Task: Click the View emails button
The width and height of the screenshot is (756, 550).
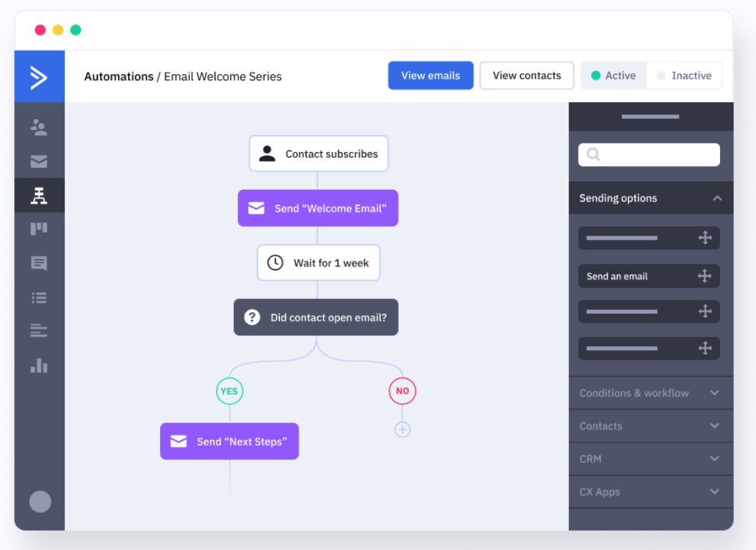Action: pos(431,76)
